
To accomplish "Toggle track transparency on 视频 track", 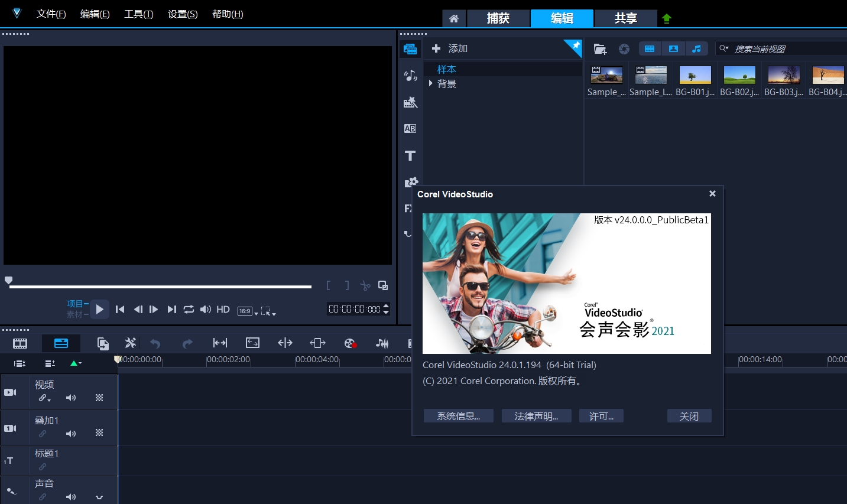I will click(x=99, y=398).
